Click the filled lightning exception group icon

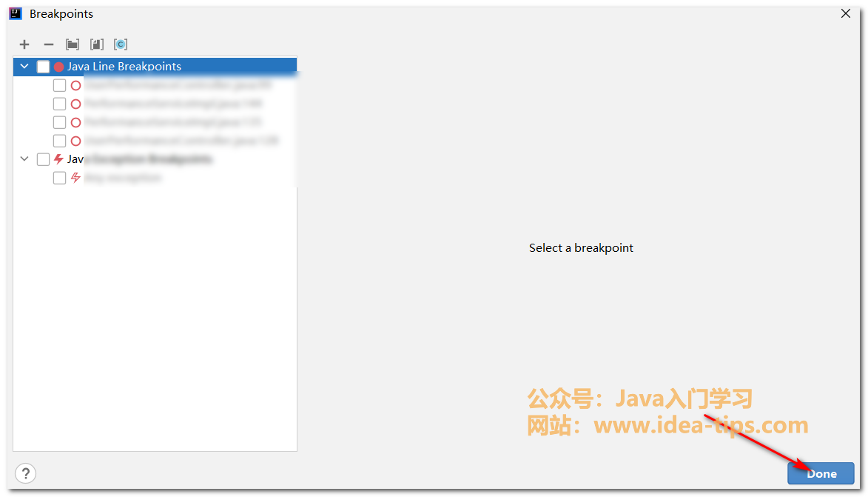click(58, 159)
